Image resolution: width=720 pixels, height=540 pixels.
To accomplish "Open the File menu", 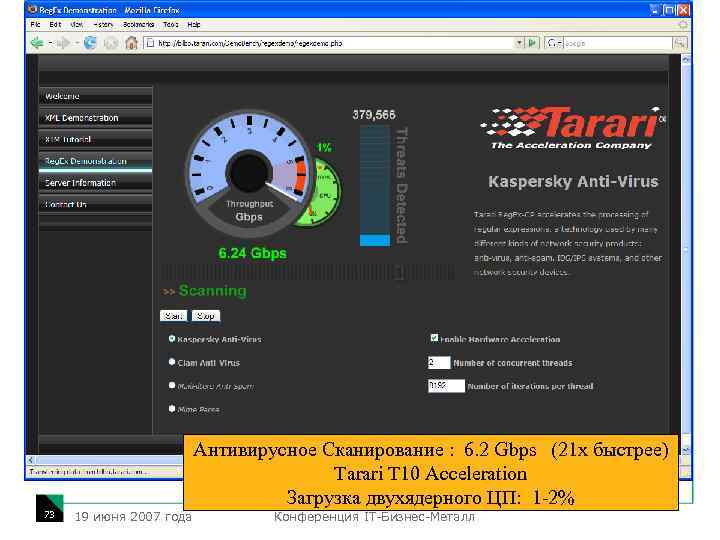I will pyautogui.click(x=35, y=24).
